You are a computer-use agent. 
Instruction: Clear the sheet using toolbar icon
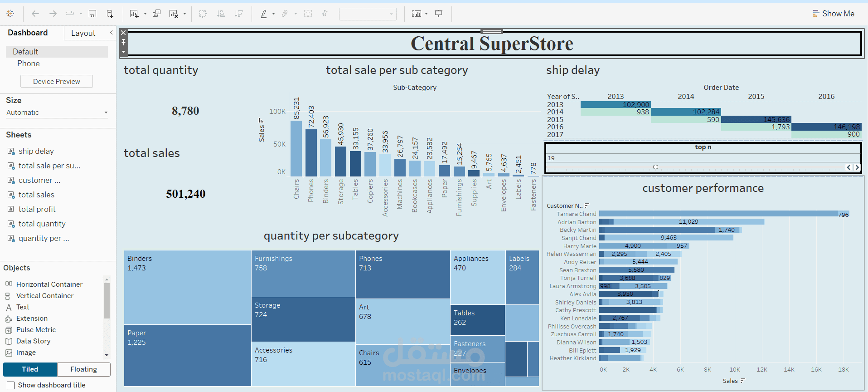(174, 14)
